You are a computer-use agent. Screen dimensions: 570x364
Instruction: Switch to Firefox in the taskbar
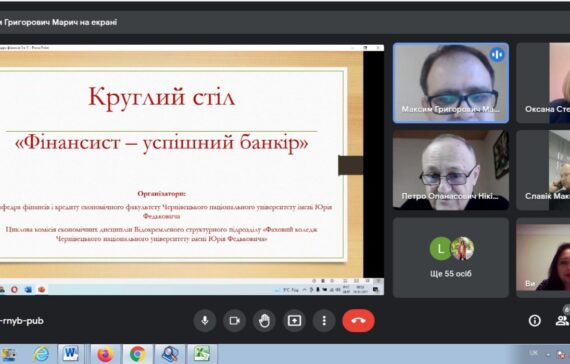(105, 354)
